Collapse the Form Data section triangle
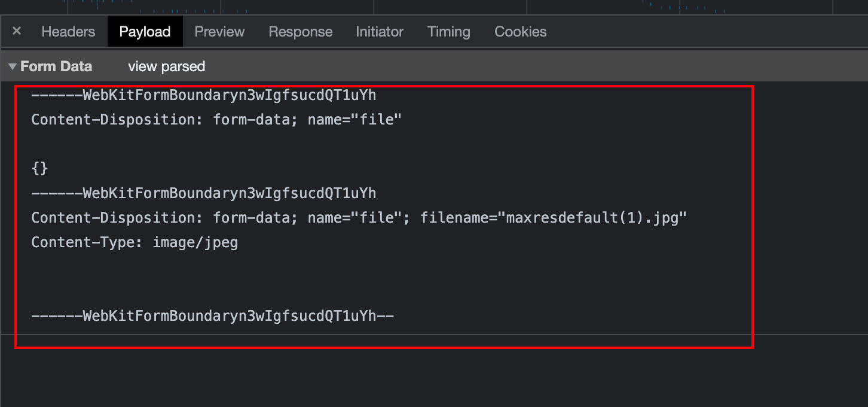The height and width of the screenshot is (407, 868). click(x=13, y=66)
